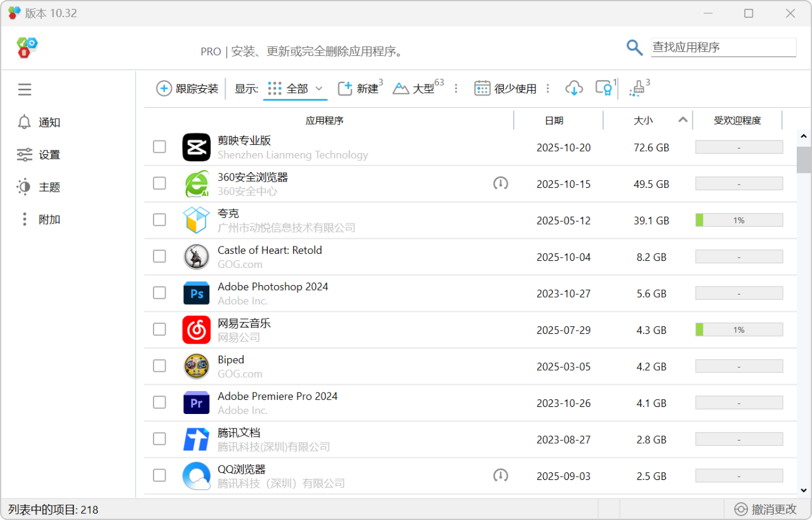Click the 网易云音乐 app icon
Image resolution: width=812 pixels, height=520 pixels.
(196, 330)
